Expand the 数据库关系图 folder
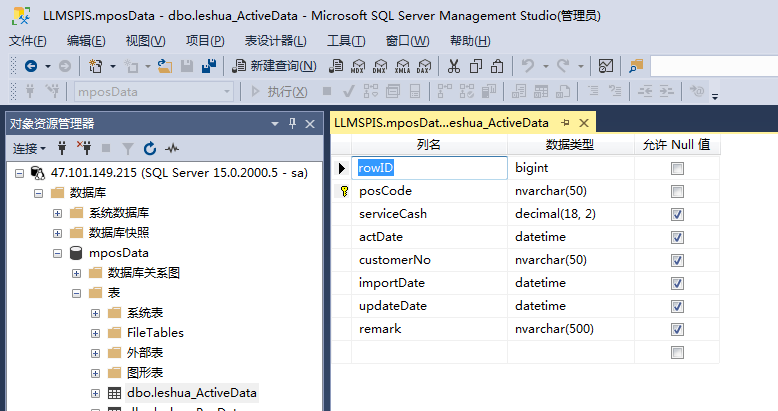 (76, 274)
